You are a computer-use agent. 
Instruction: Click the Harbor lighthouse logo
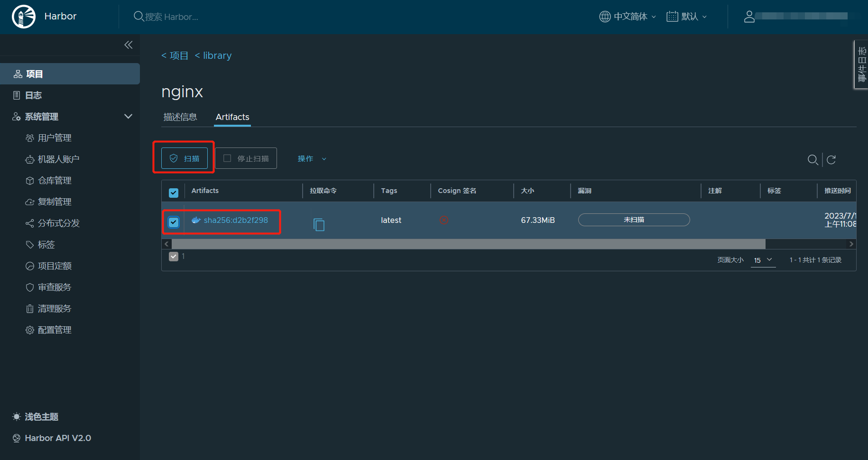[23, 17]
